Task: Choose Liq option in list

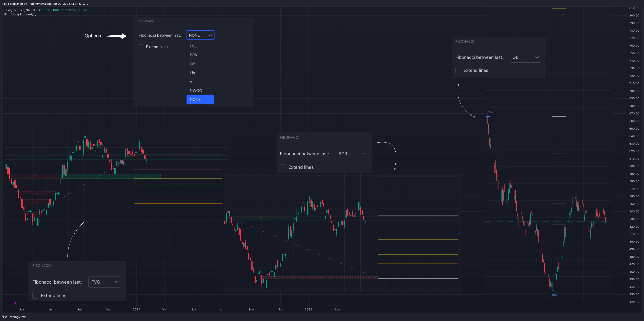Action: tap(200, 73)
